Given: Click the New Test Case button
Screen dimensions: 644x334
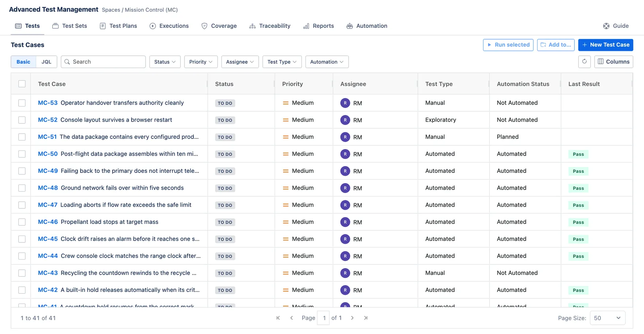Looking at the screenshot, I should click(x=606, y=45).
